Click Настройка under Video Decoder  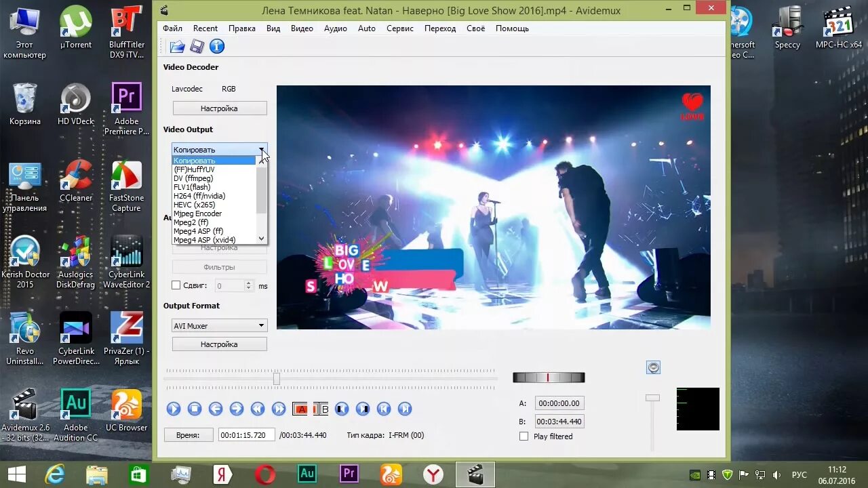(219, 108)
